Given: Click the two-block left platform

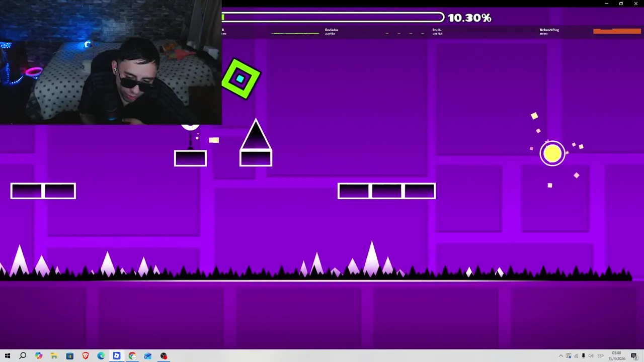Looking at the screenshot, I should (43, 191).
